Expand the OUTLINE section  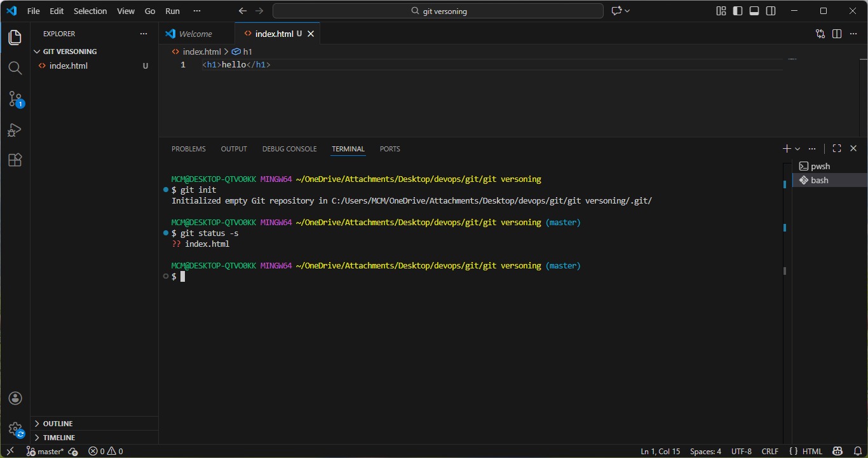click(95, 424)
